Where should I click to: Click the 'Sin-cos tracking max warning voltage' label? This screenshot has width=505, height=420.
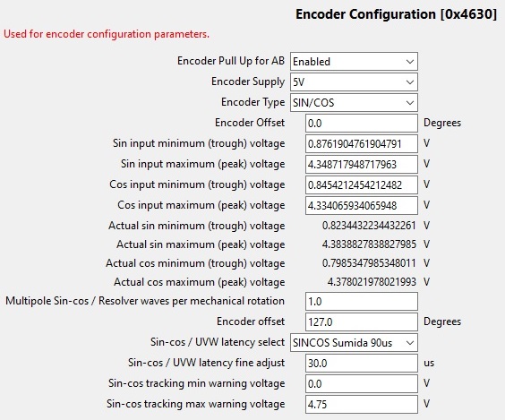click(x=196, y=404)
